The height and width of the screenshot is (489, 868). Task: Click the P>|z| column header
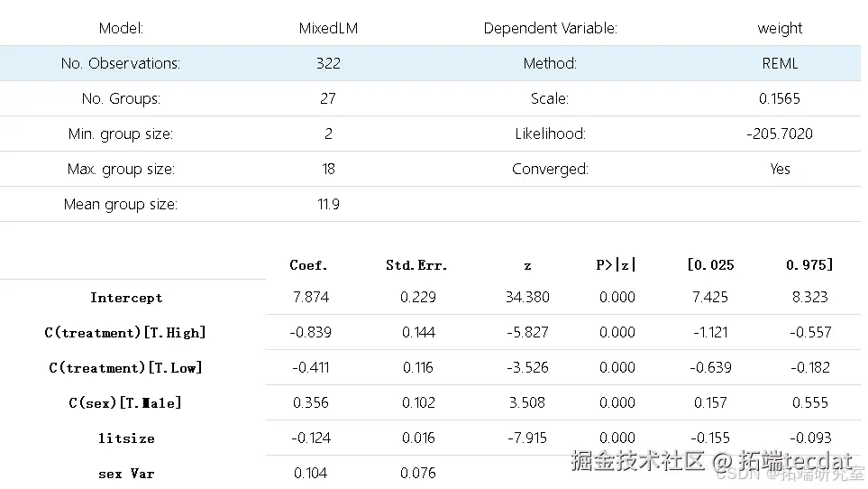(x=616, y=265)
